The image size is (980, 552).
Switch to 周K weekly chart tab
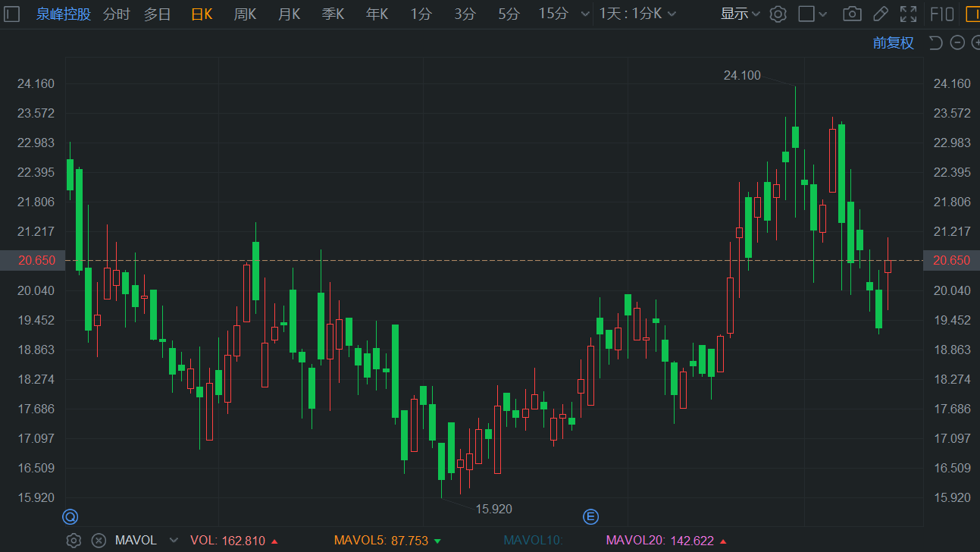[x=245, y=14]
